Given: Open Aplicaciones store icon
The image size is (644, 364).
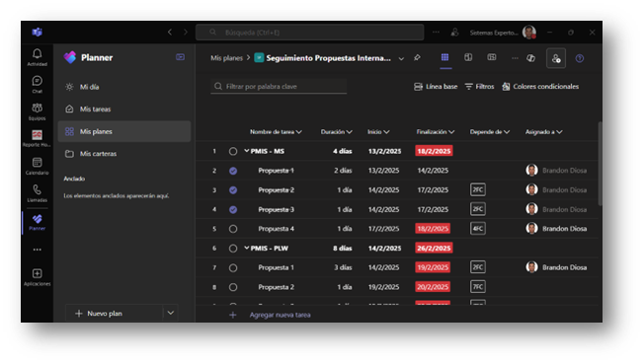Looking at the screenshot, I should (x=37, y=277).
